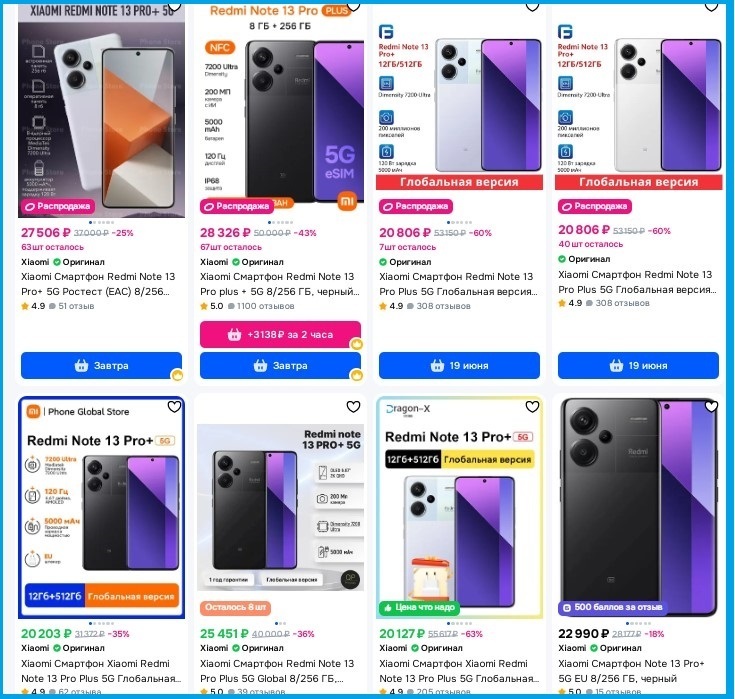This screenshot has width=735, height=699.
Task: Click the pink +3138₽ за 2 часа button
Action: (x=280, y=334)
